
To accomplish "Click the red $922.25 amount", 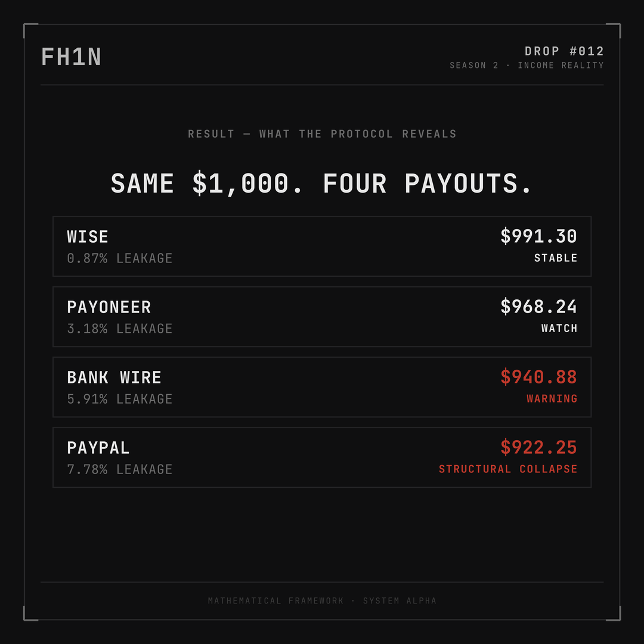I will 538,447.
